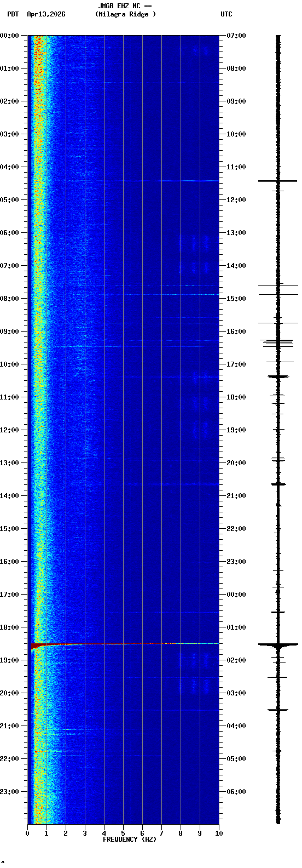Select the '(Milagra Ridge )' subtitle
Viewport: 302px width, 868px height.
click(x=125, y=14)
